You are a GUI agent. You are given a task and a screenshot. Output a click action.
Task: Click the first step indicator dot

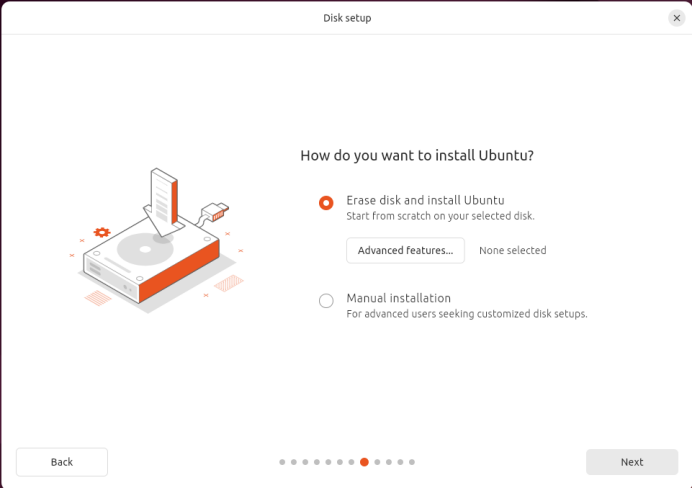tap(282, 462)
